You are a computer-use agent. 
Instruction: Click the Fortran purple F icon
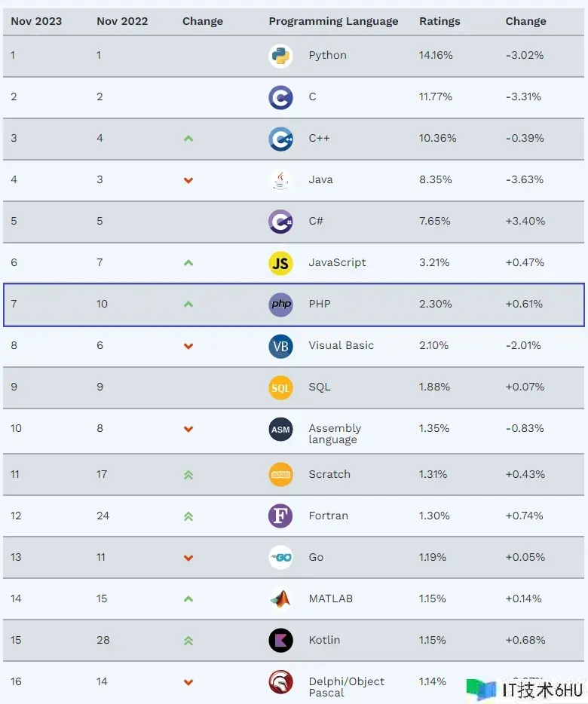(x=280, y=516)
